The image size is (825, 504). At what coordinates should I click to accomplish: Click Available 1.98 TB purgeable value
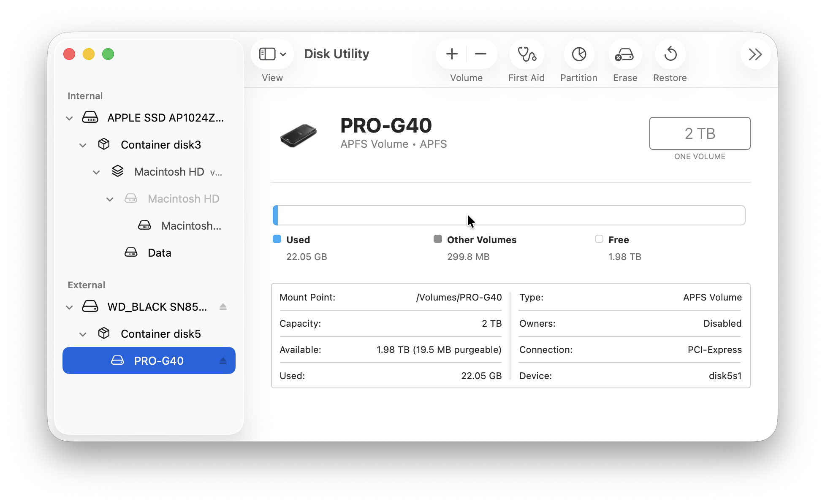[x=439, y=350]
